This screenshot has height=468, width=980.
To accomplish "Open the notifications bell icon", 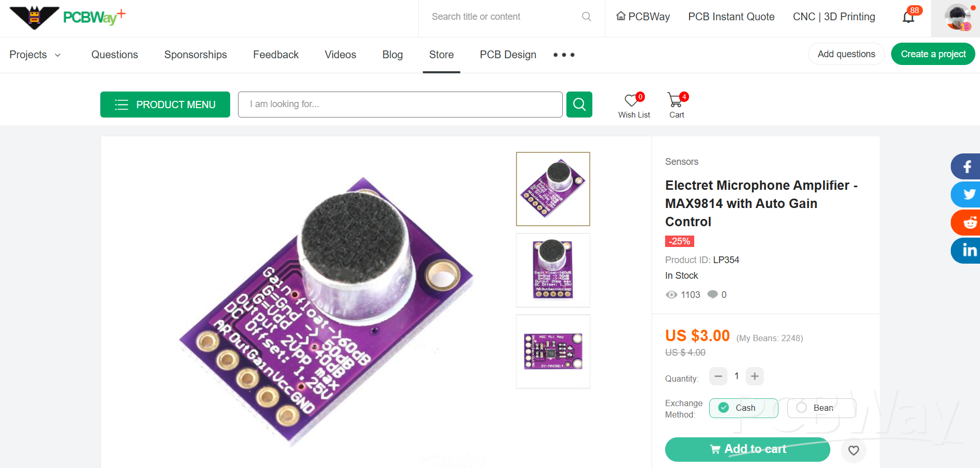I will point(909,17).
